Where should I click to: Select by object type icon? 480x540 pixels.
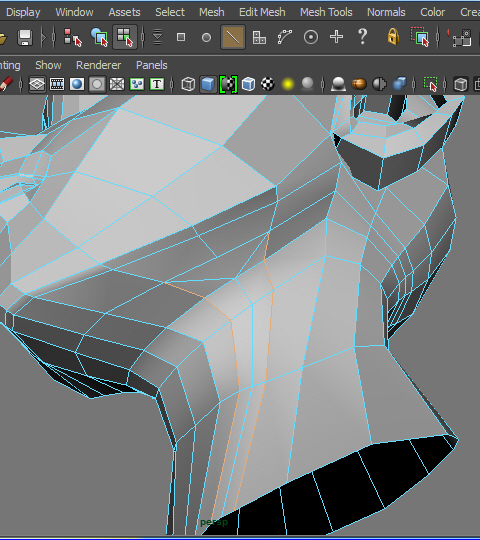click(x=100, y=37)
